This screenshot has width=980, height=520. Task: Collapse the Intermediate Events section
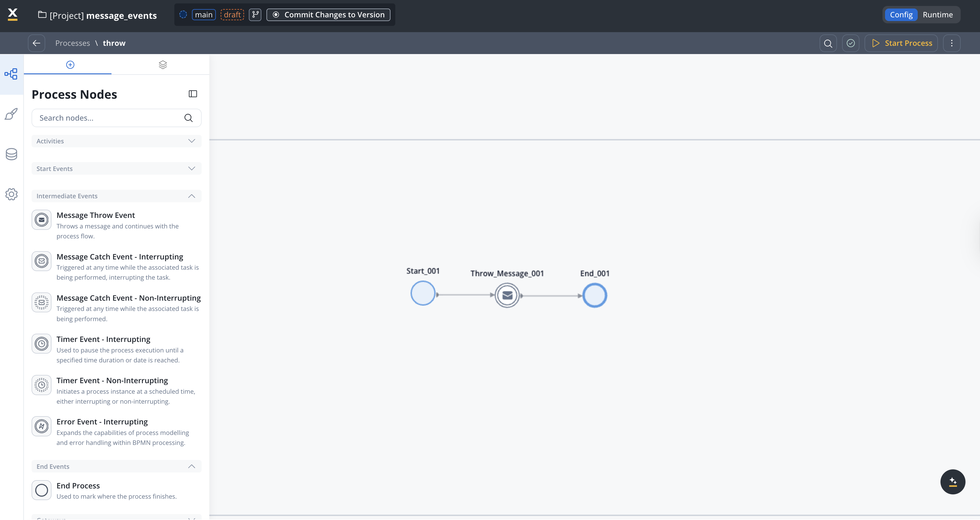pos(116,196)
